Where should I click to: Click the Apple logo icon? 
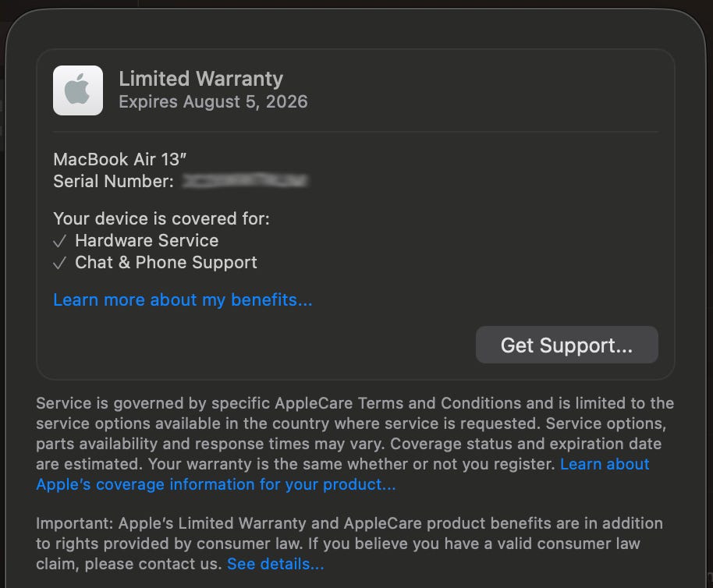78,90
